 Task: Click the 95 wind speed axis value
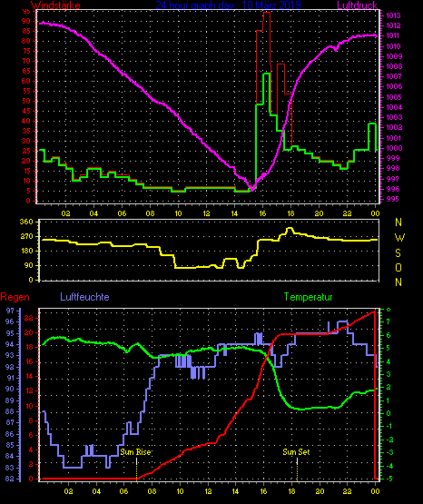[x=26, y=11]
